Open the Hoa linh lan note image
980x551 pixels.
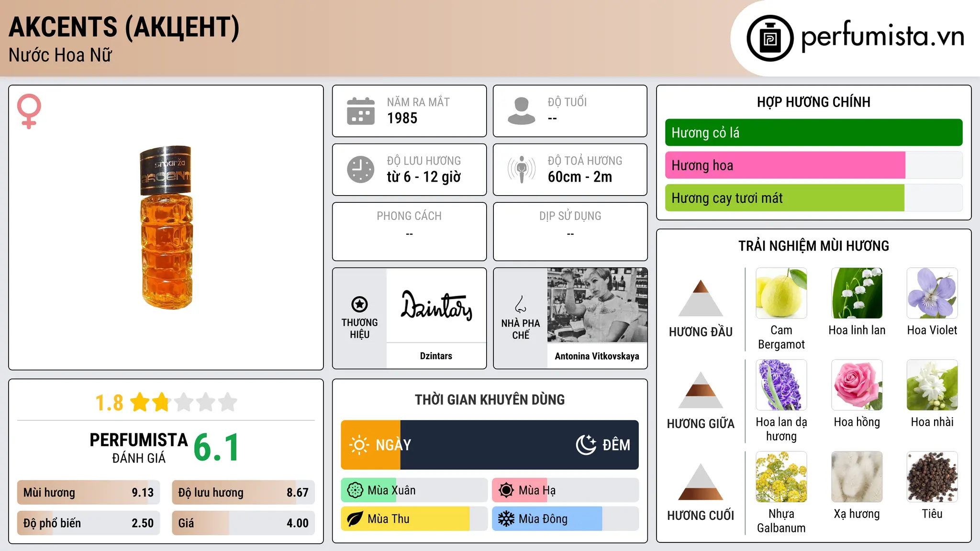pos(857,293)
